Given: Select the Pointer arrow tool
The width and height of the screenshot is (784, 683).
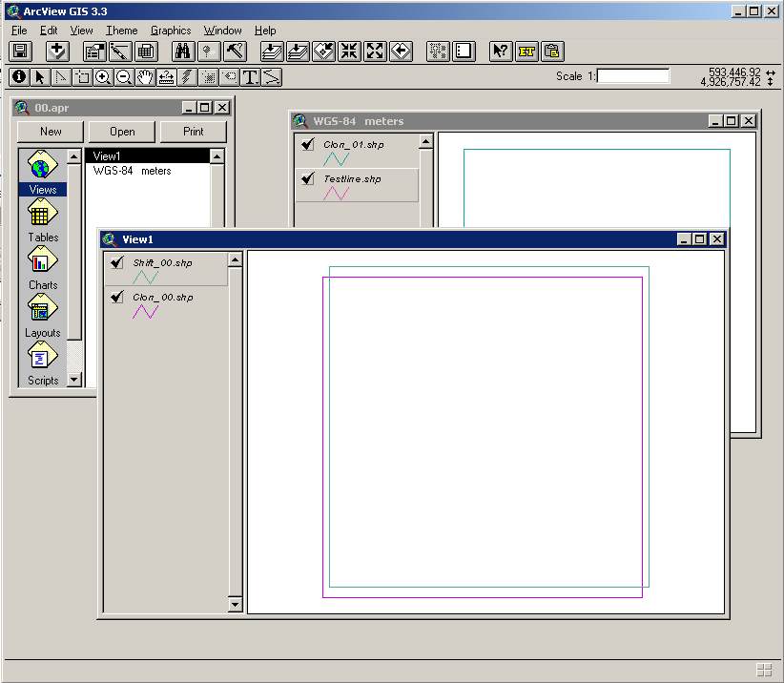Looking at the screenshot, I should coord(40,77).
